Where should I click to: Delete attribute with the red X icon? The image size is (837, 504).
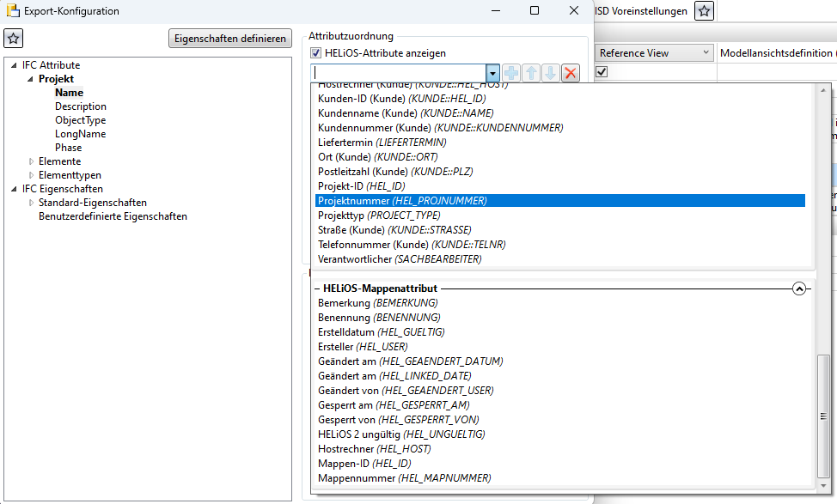(570, 73)
